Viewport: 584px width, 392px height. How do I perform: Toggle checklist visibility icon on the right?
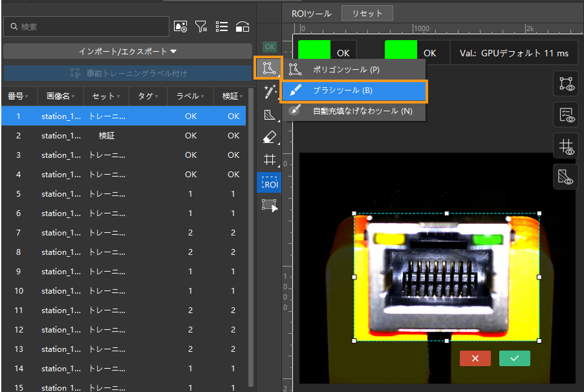click(566, 115)
